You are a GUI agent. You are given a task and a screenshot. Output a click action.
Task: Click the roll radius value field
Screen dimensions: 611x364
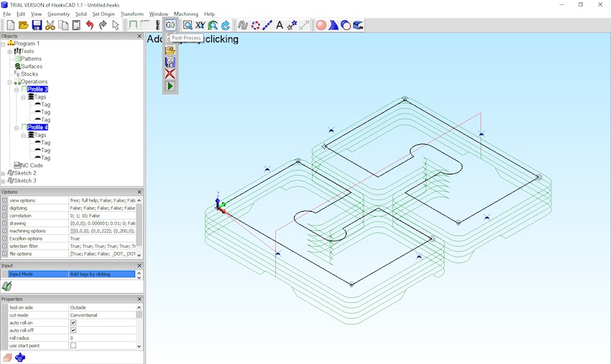pos(102,338)
